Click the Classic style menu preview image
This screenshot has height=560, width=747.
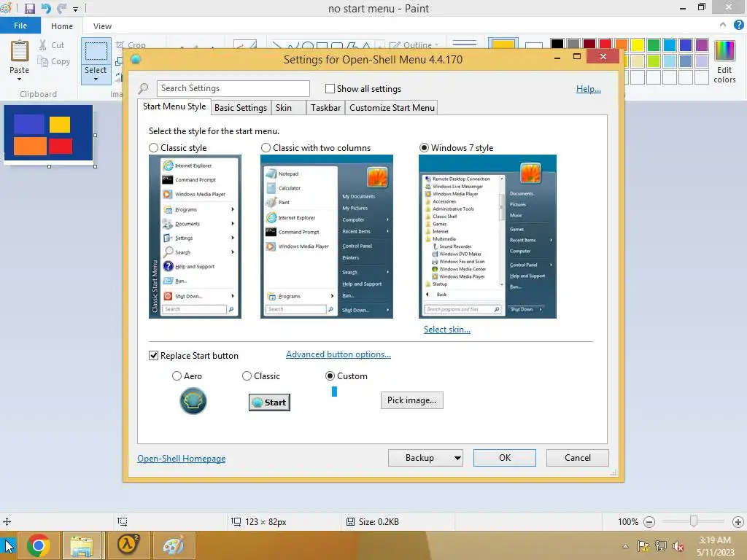click(195, 236)
